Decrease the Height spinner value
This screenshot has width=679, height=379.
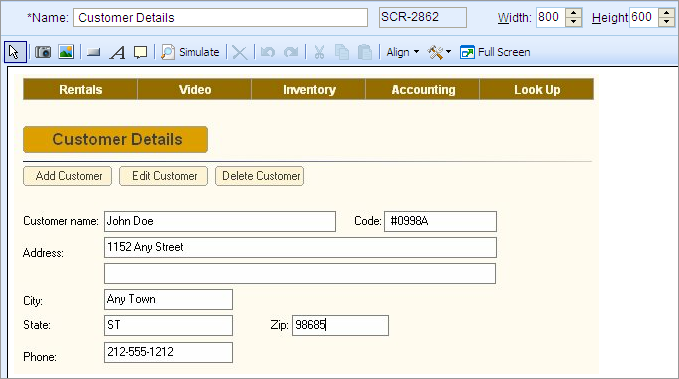click(666, 22)
